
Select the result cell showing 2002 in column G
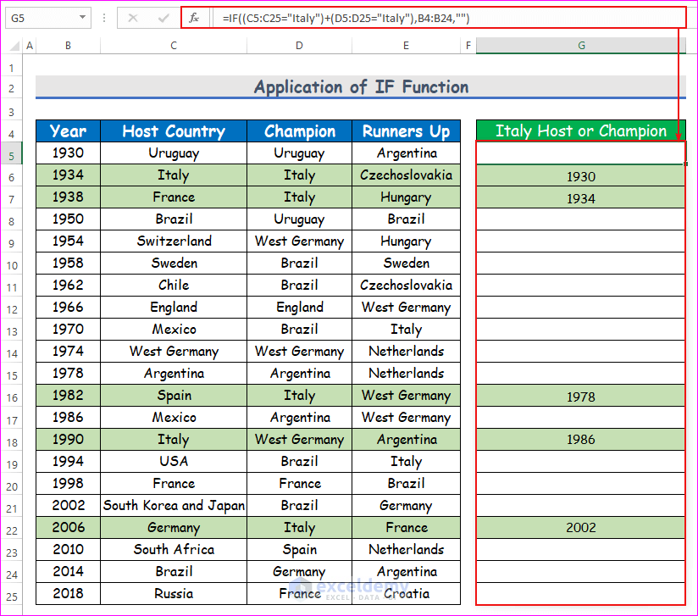581,528
